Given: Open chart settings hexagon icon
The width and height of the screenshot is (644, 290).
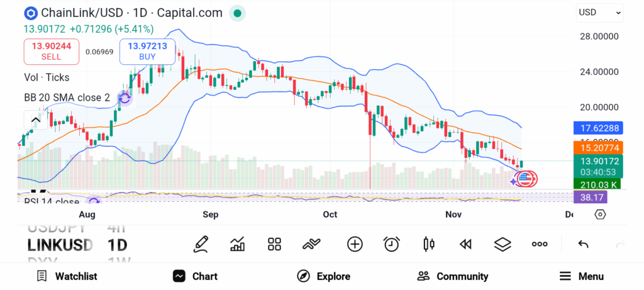Looking at the screenshot, I should [600, 215].
